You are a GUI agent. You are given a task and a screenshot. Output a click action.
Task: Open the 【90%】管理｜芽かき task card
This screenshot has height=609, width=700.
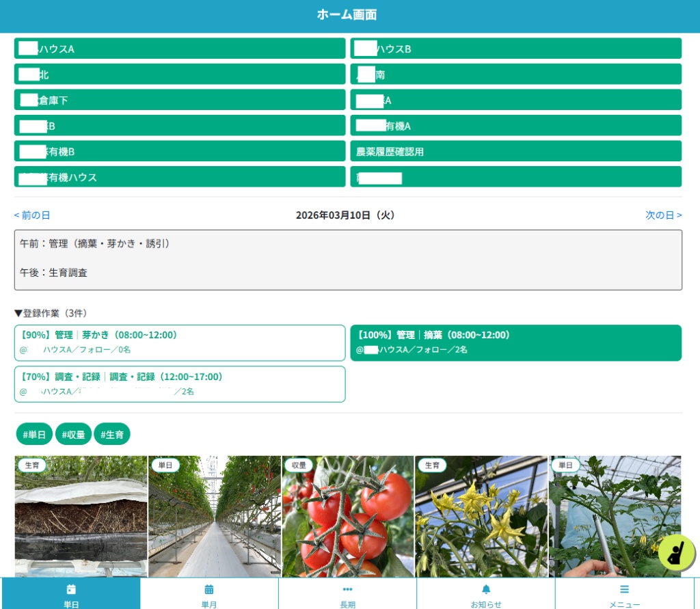(180, 342)
